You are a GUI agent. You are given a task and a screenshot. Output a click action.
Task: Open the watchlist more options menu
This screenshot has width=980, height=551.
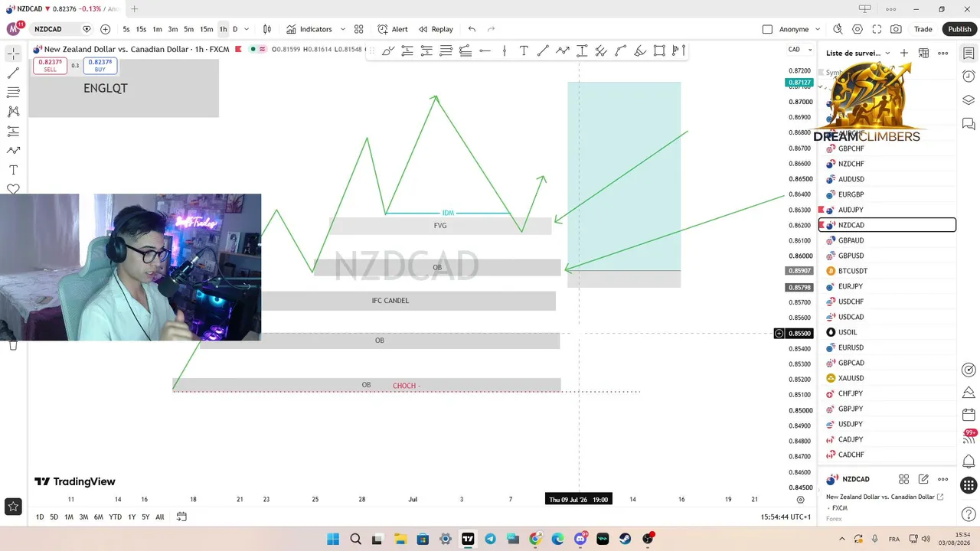coord(942,53)
